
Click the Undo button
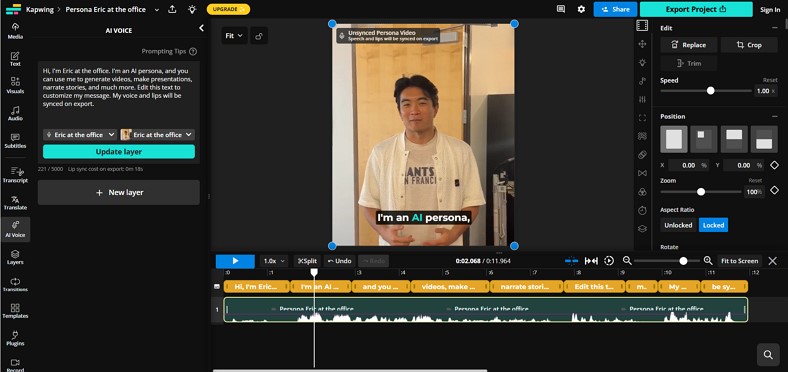(x=340, y=261)
